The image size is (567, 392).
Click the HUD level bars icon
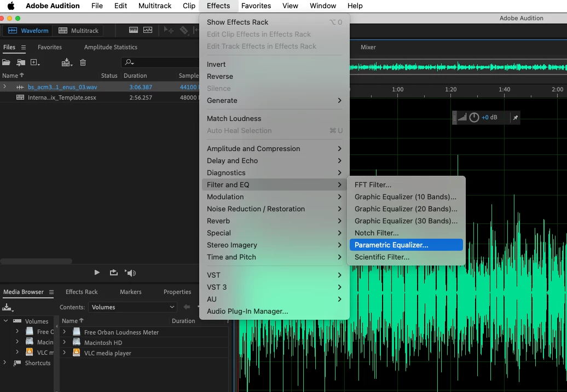[x=462, y=118]
